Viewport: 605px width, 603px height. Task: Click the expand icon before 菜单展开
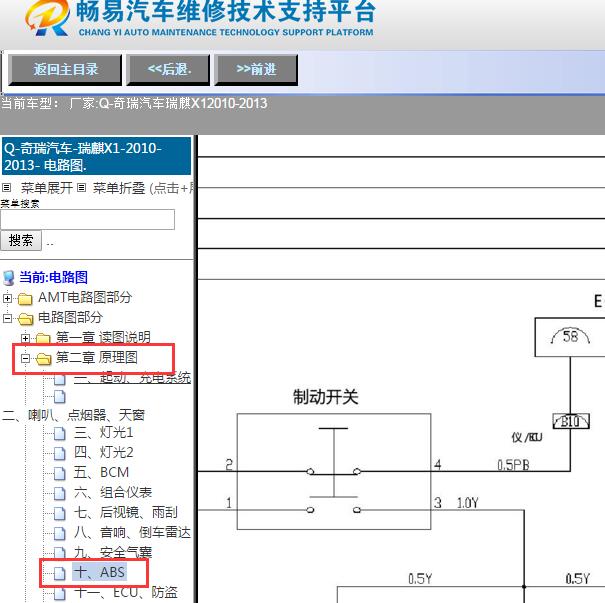coord(7,188)
